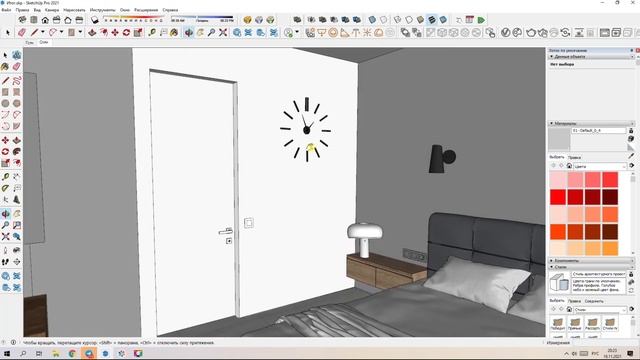
Task: Pick the Rotate tool in top toolbar
Action: pyautogui.click(x=127, y=32)
